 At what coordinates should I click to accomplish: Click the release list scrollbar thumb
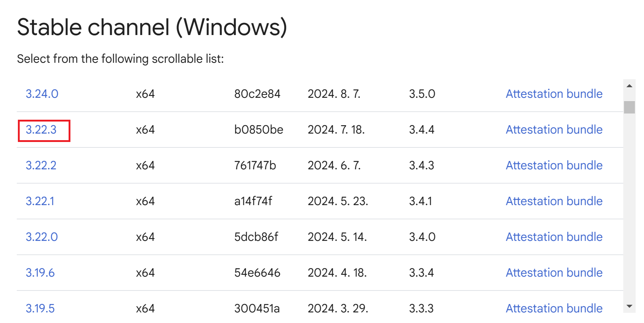[x=629, y=107]
